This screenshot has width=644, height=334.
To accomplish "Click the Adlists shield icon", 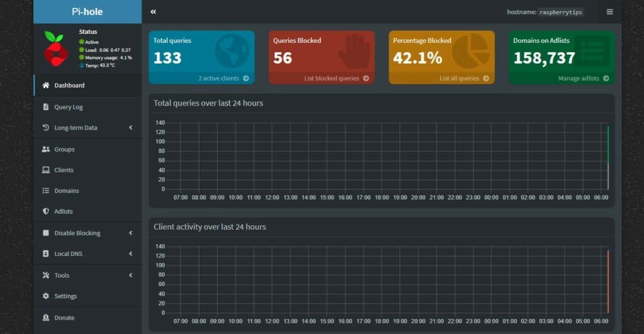I will click(45, 211).
